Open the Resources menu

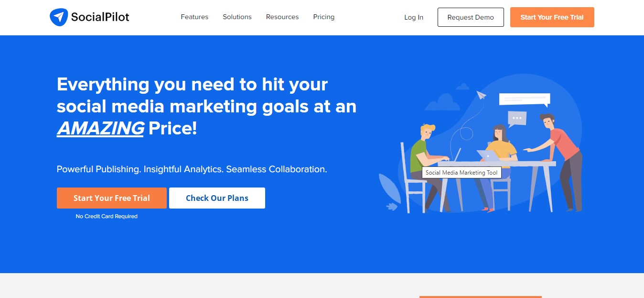[x=282, y=17]
